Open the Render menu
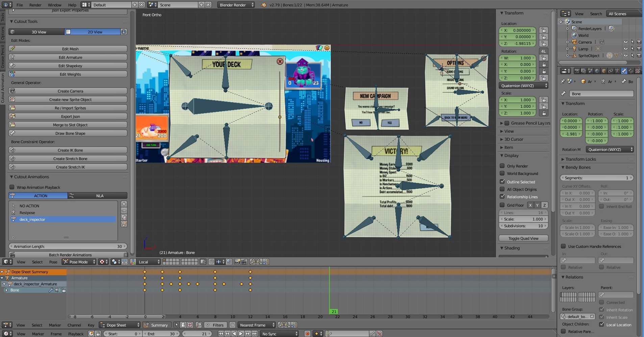The image size is (644, 337). click(35, 5)
